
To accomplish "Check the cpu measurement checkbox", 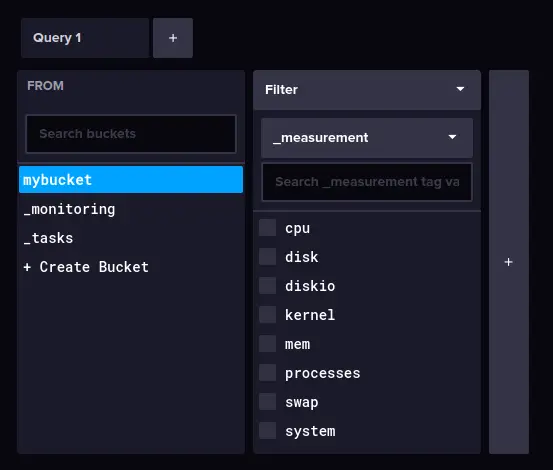I will tap(267, 228).
